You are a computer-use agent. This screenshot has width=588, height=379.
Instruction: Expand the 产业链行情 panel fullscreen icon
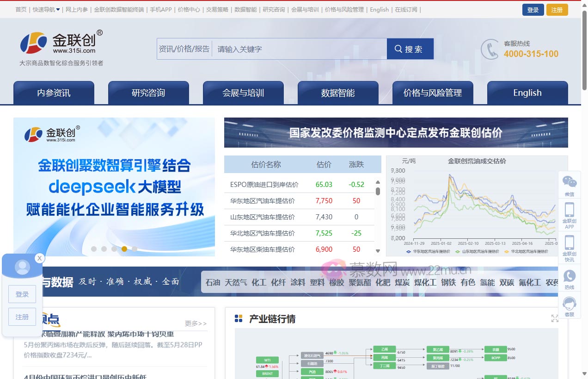555,318
